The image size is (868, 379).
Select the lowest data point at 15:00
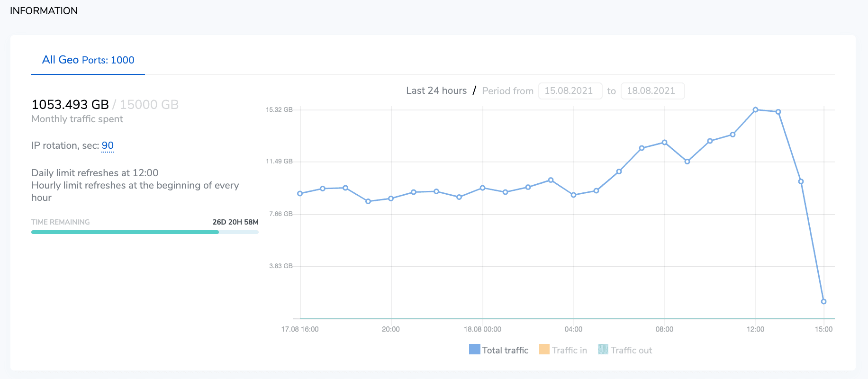point(823,301)
